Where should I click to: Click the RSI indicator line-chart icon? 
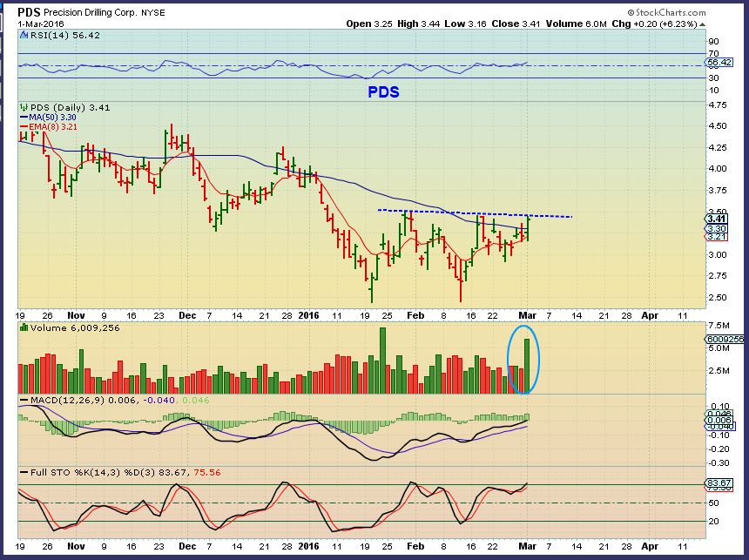(24, 35)
